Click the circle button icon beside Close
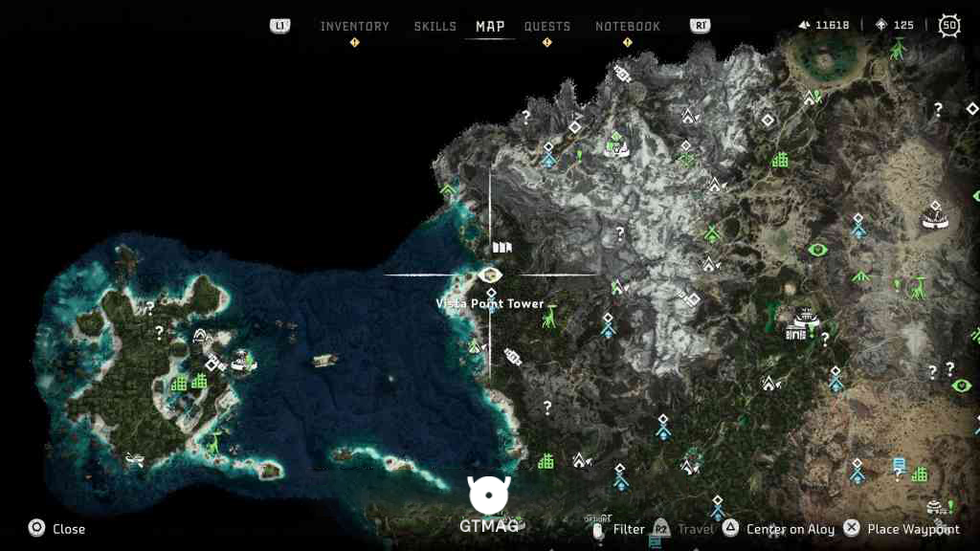The width and height of the screenshot is (980, 551). [x=37, y=528]
